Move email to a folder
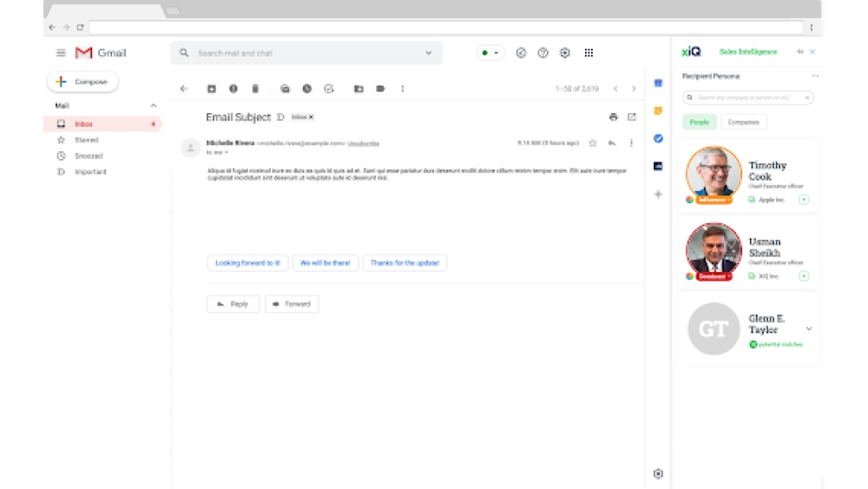Screen dimensions: 868x489 pyautogui.click(x=358, y=89)
